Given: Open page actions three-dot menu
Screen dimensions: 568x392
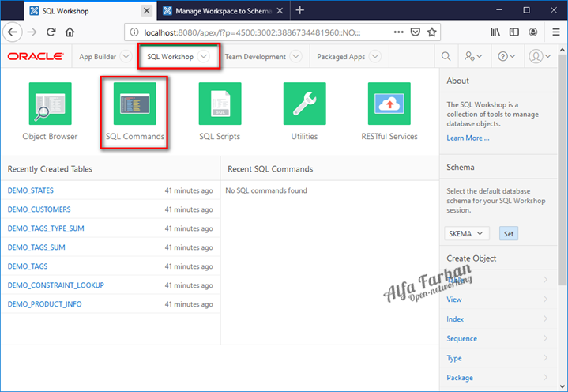Looking at the screenshot, I should [x=398, y=32].
